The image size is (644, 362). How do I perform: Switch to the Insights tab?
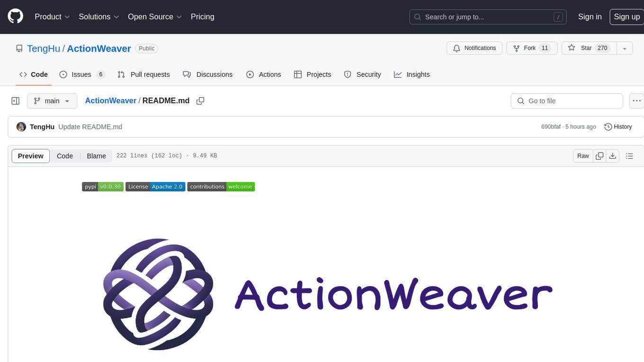coord(412,74)
